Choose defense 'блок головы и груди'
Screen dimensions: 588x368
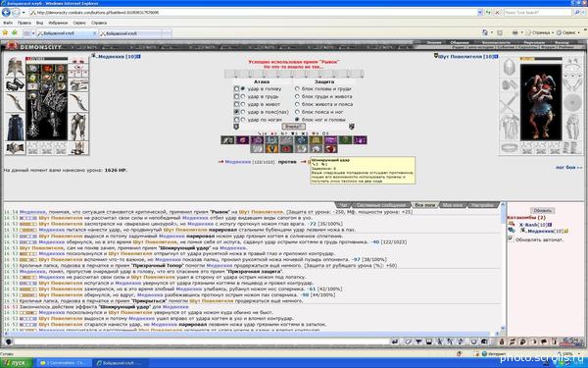[x=297, y=89]
